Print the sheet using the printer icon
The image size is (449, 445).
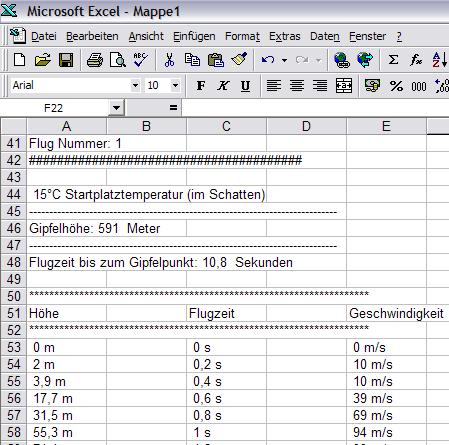coord(95,60)
